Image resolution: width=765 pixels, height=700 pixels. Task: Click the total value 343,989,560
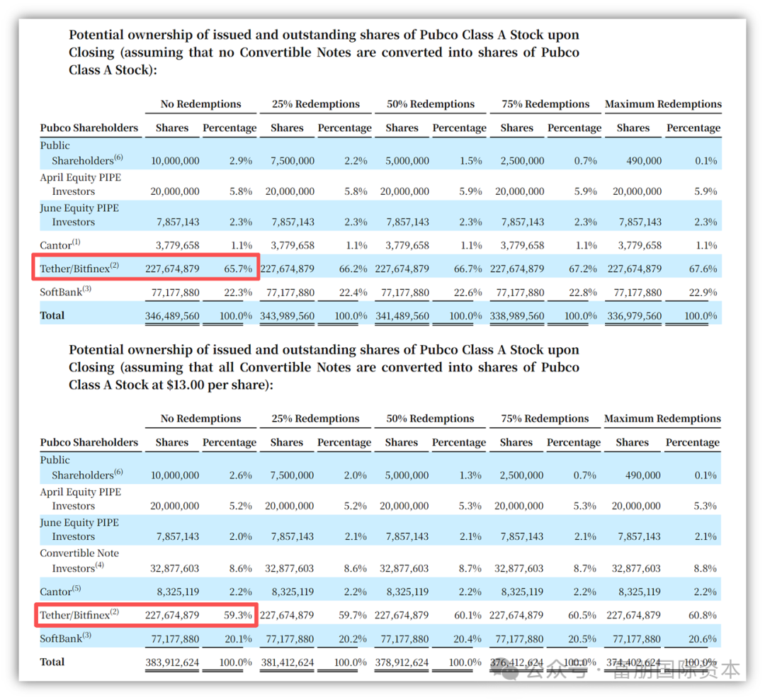tap(288, 316)
